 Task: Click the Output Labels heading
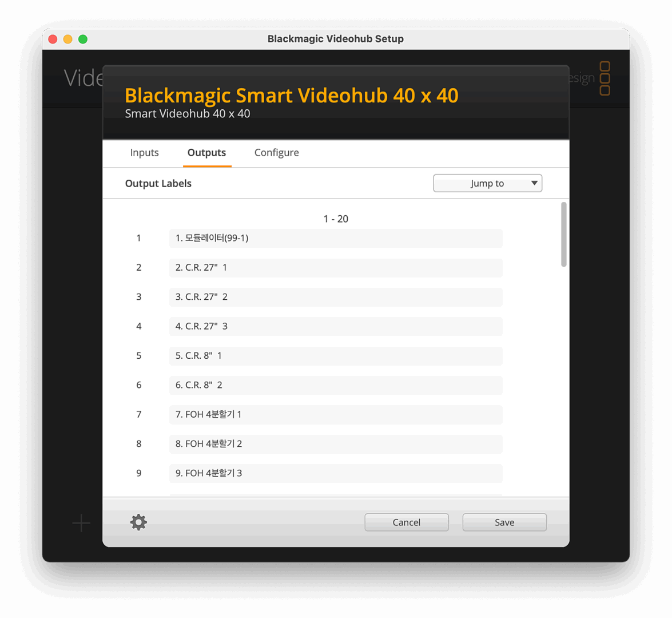(x=158, y=183)
